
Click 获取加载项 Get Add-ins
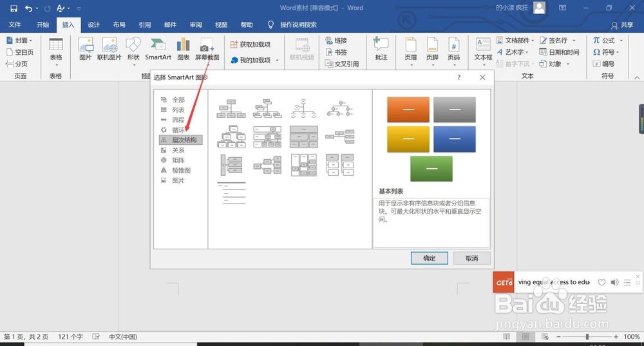click(x=251, y=44)
